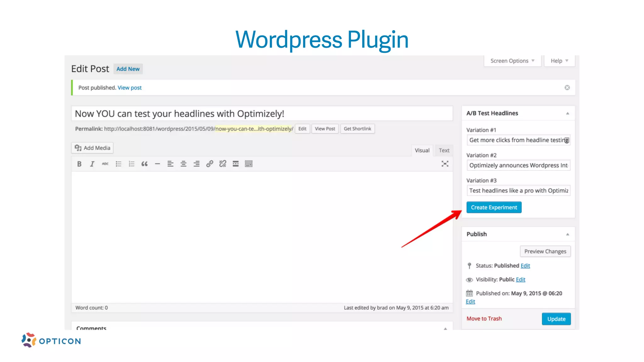
Task: Click the Add Media button
Action: pos(92,148)
